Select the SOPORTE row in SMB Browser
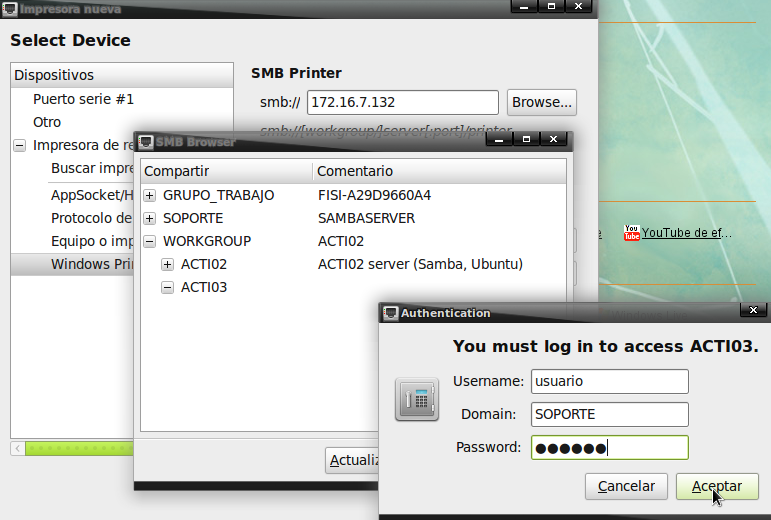Image resolution: width=771 pixels, height=520 pixels. pos(353,218)
